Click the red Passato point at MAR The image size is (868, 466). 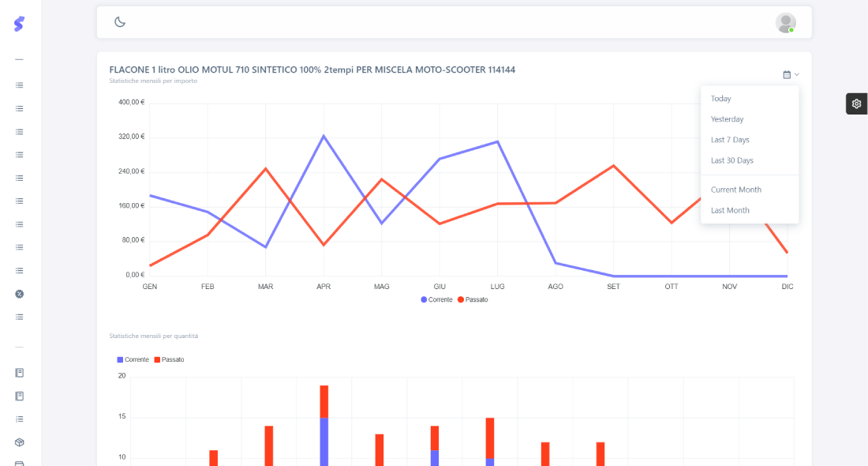point(266,168)
